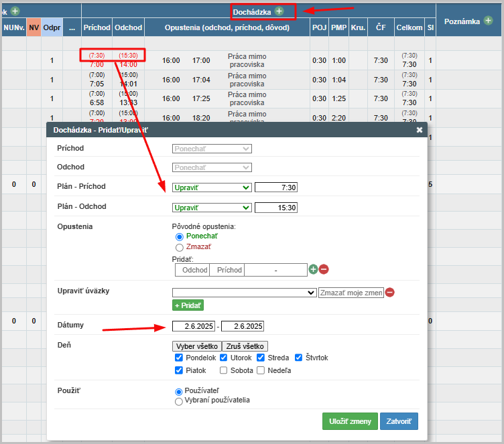Screen dimensions: 504x444
Task: Click the Odpr column header
Action: pyautogui.click(x=52, y=27)
